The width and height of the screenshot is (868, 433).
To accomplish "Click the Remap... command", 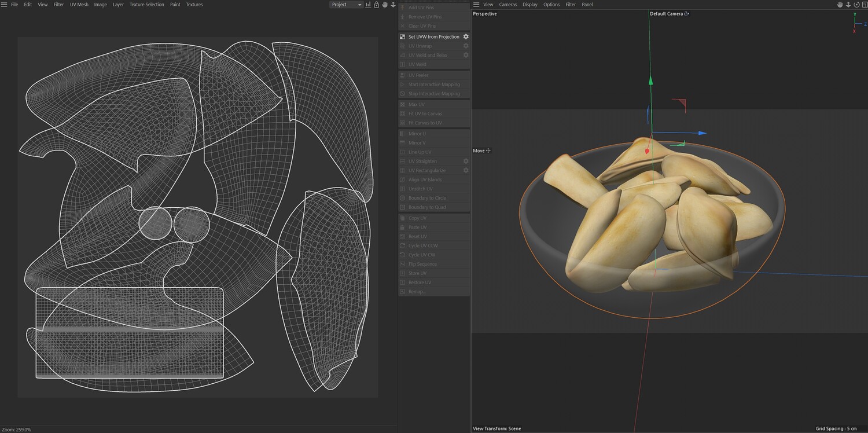I will tap(434, 292).
